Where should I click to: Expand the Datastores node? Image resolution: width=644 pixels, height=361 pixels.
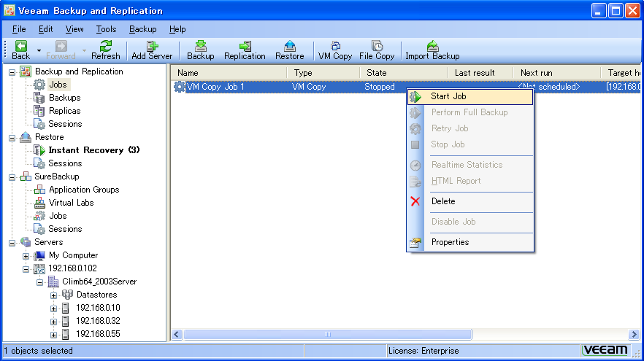(x=54, y=296)
